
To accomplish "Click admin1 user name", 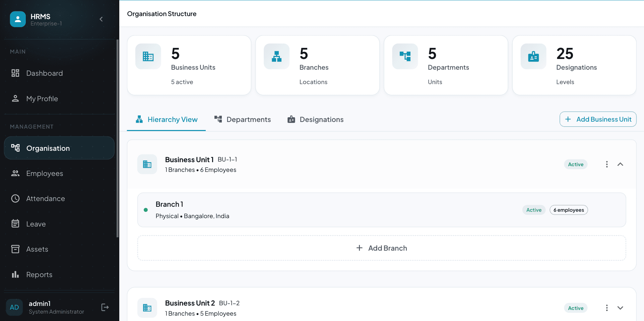I will (x=40, y=304).
